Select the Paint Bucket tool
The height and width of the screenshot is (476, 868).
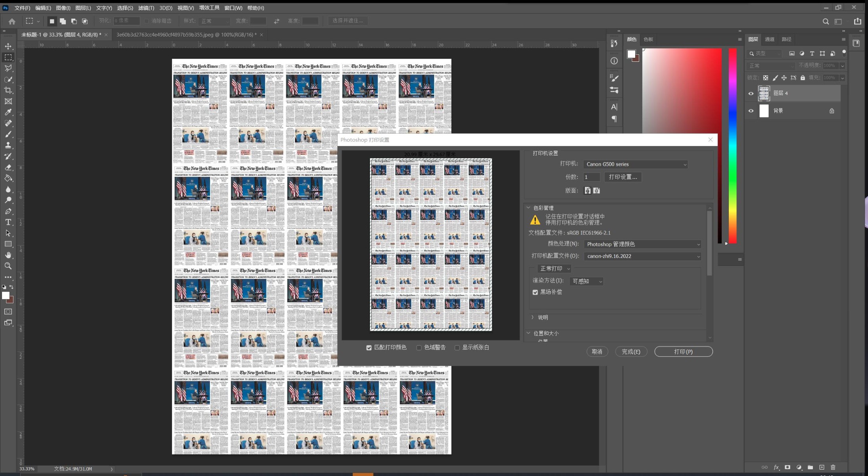8,178
